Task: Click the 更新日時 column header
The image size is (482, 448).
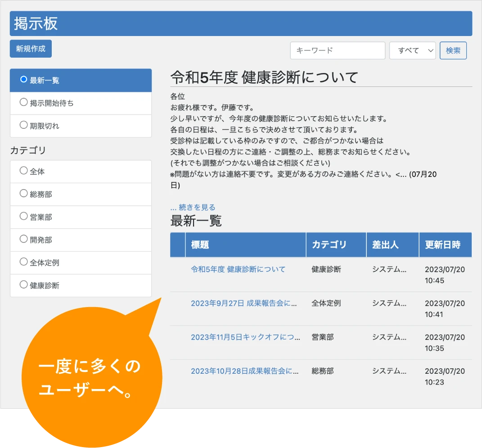Action: click(x=443, y=245)
